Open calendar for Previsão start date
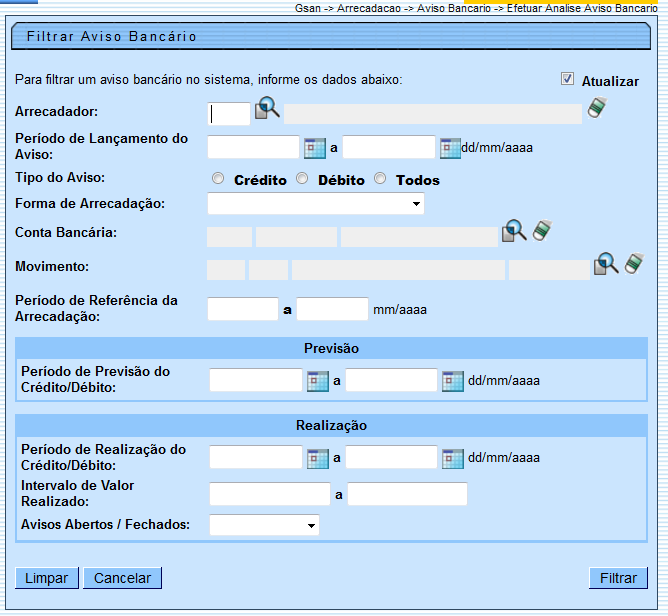This screenshot has width=668, height=616. pyautogui.click(x=317, y=381)
